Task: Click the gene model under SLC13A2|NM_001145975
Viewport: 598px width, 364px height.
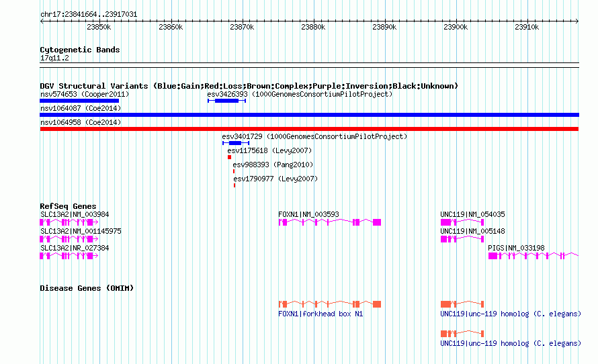Action: (x=69, y=239)
